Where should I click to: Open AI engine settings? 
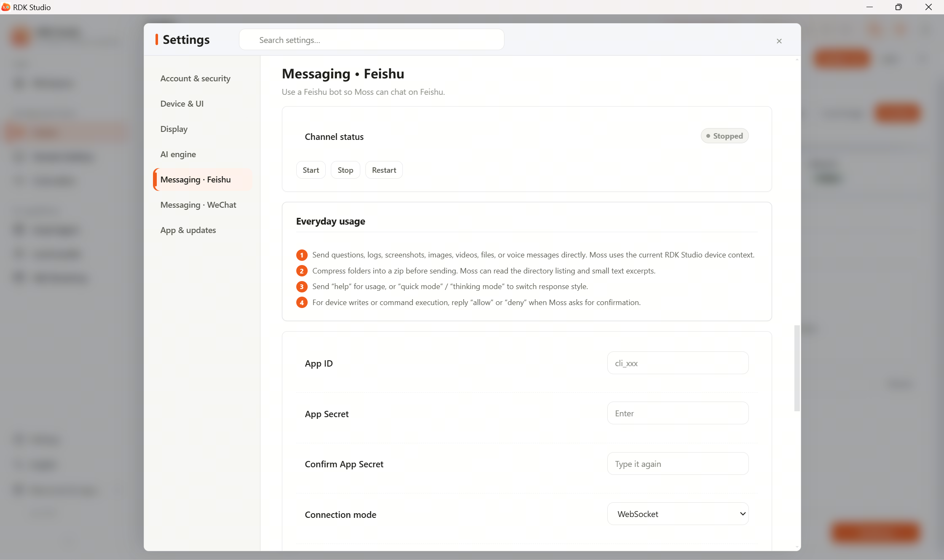178,154
